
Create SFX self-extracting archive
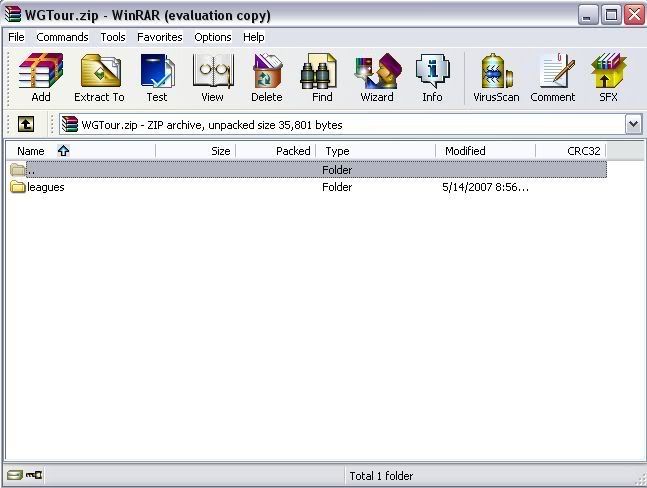click(608, 78)
